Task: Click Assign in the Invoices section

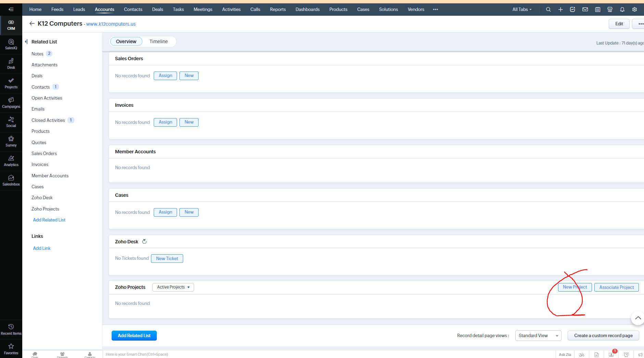Action: tap(165, 122)
